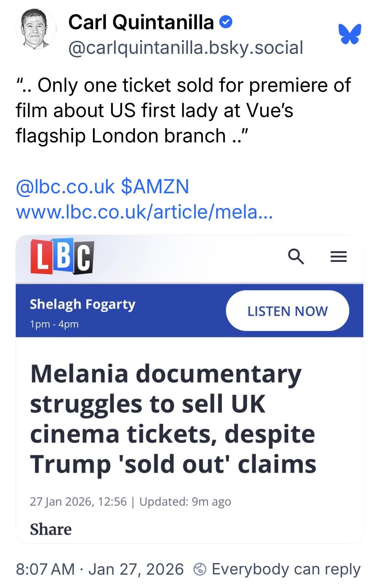Click the blue verified checkmark badge
This screenshot has width=379, height=588.
pyautogui.click(x=226, y=22)
